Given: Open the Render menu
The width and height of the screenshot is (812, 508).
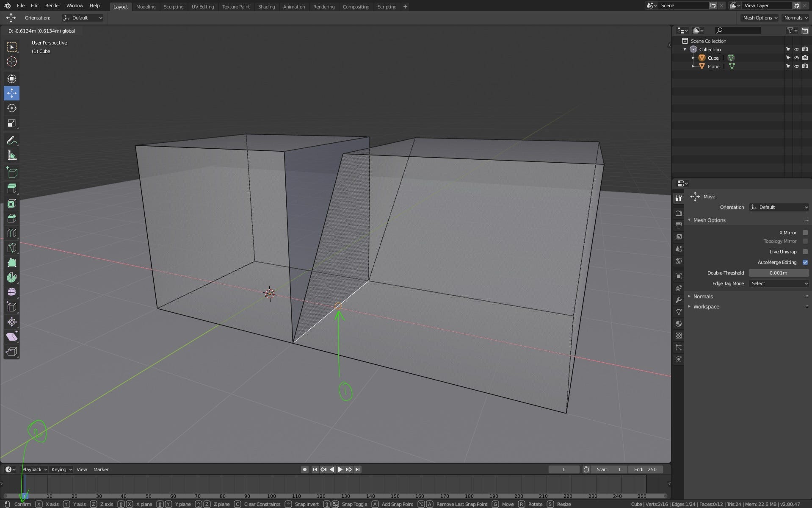Looking at the screenshot, I should (52, 6).
